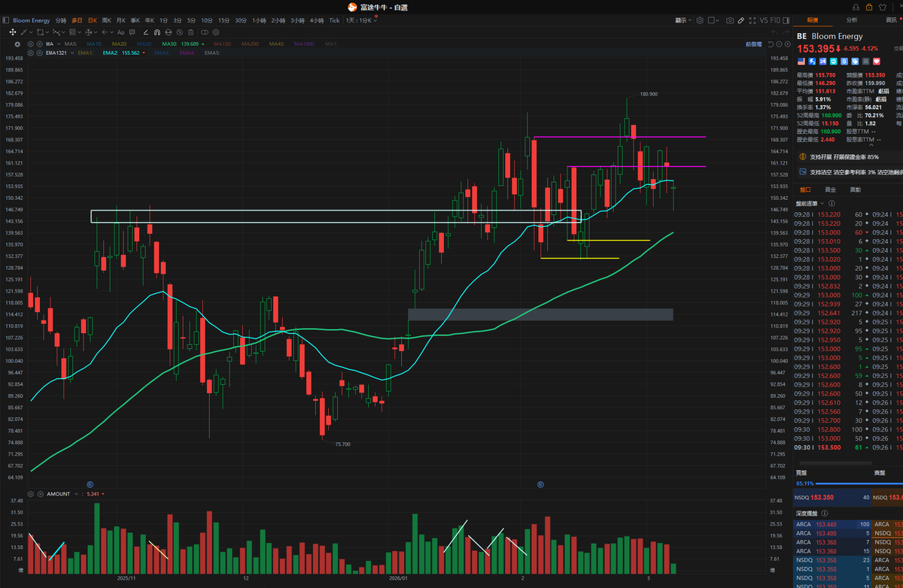Open the 資訊 news tab
903x588 pixels.
(x=891, y=20)
